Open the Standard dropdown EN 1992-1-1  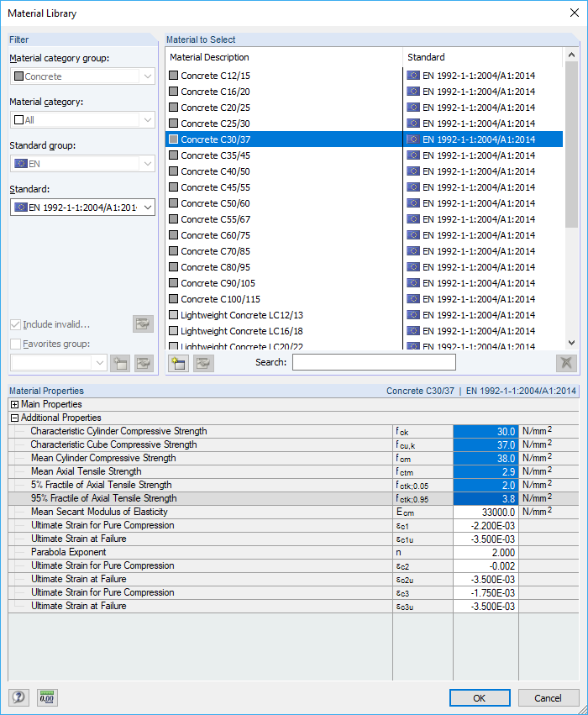tap(82, 207)
